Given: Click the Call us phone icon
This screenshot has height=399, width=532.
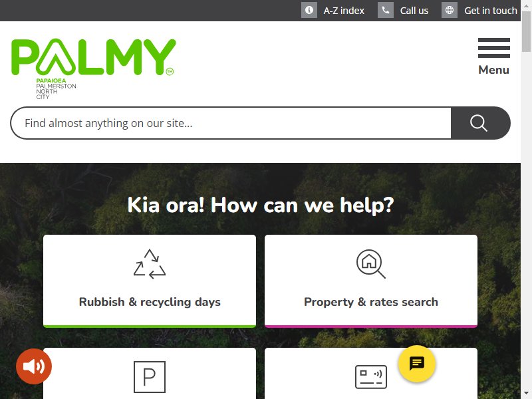Looking at the screenshot, I should tap(386, 10).
